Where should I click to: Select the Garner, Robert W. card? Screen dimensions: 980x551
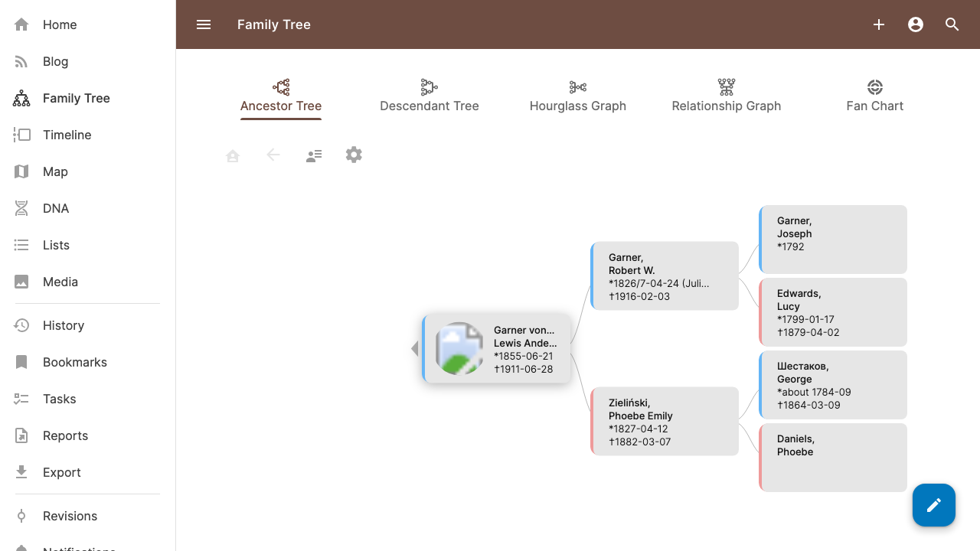pos(665,276)
